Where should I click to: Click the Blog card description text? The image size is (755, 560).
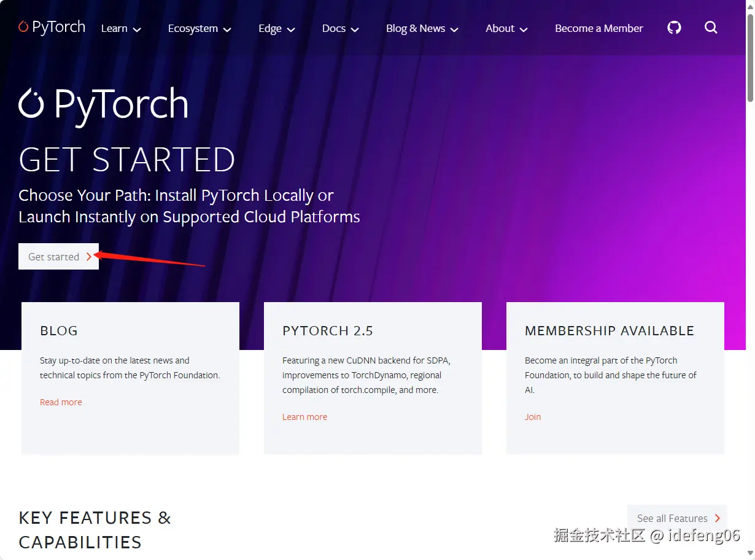[130, 368]
